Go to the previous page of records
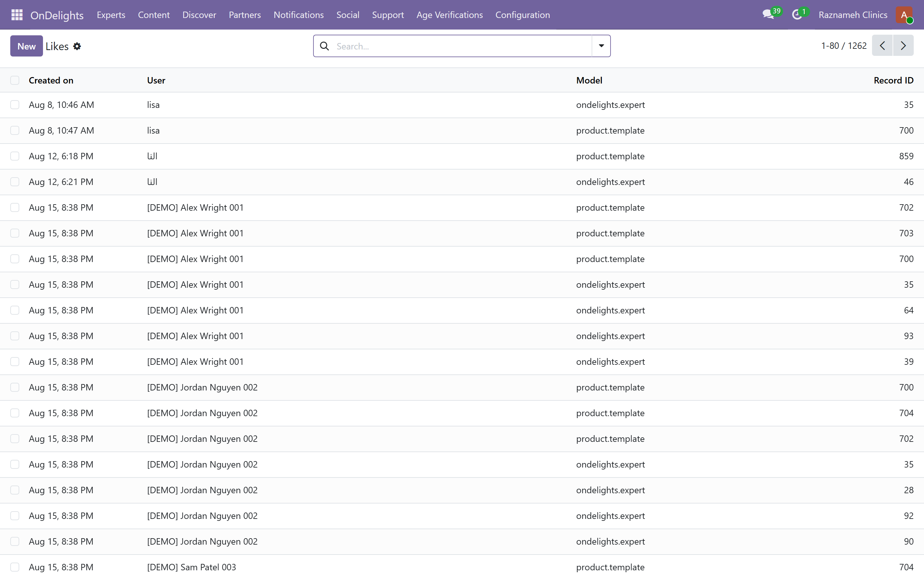Image resolution: width=924 pixels, height=578 pixels. (x=882, y=46)
